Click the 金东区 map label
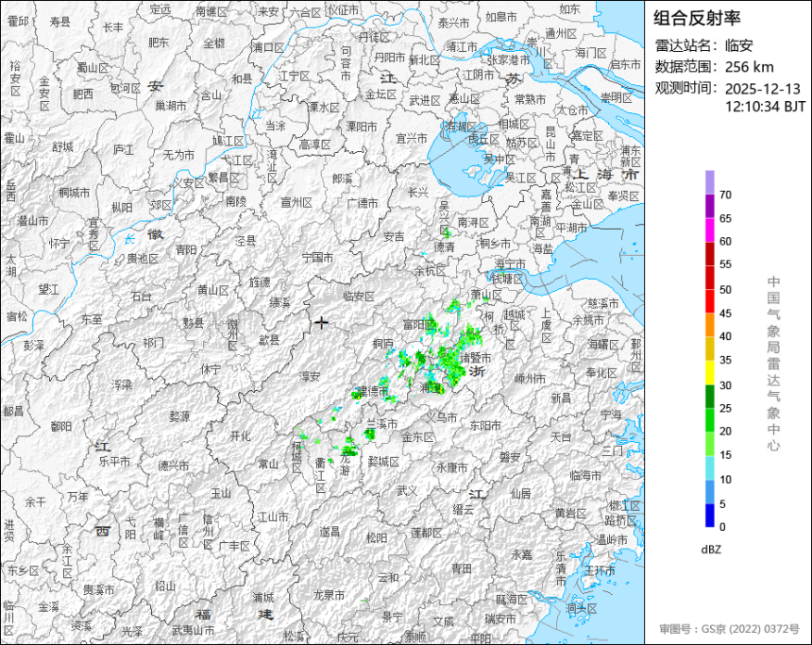This screenshot has height=645, width=812. pos(418,437)
